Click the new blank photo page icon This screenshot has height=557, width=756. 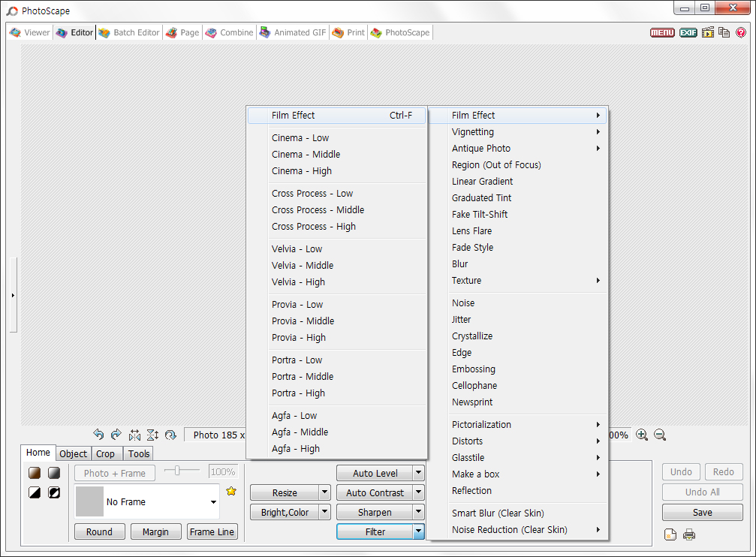(x=670, y=534)
